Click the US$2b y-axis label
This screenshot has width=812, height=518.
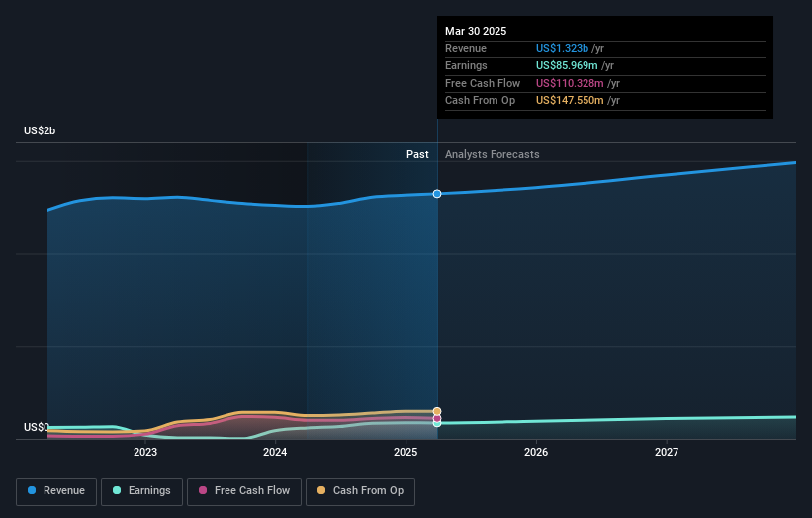click(40, 130)
